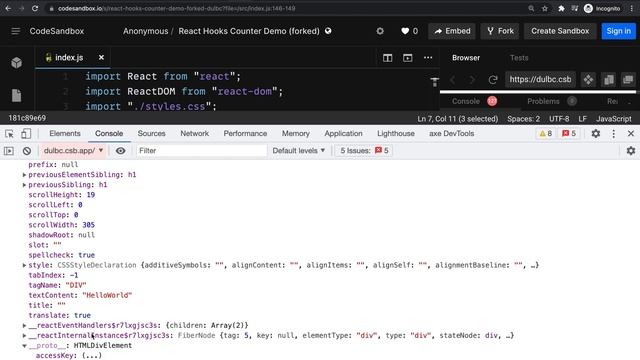Open the JavaScript context dropdown dulbc.csb.app

(73, 151)
